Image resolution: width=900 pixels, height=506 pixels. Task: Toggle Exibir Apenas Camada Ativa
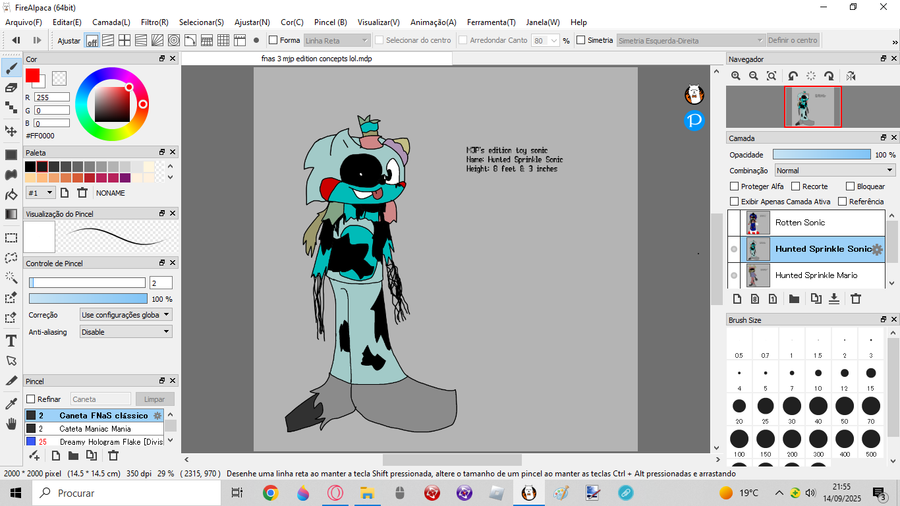734,201
